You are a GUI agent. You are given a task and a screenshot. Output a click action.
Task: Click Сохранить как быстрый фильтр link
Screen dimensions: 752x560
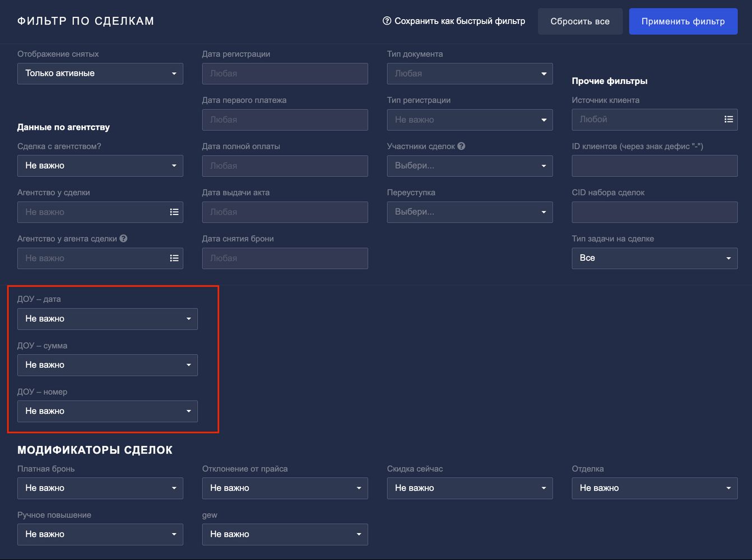(459, 21)
